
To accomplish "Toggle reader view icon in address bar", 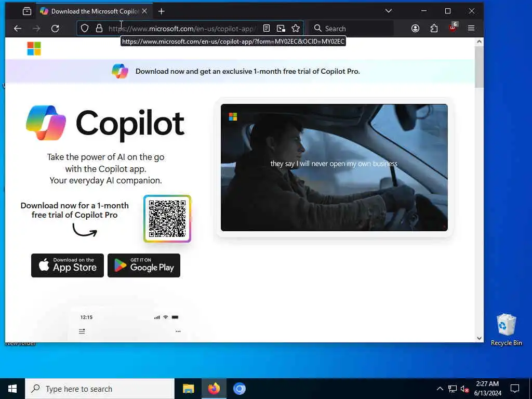I will [267, 29].
